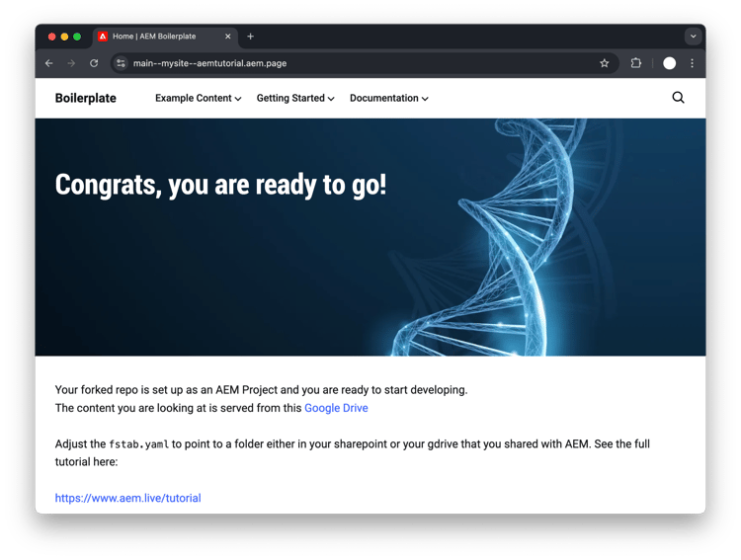Screen dimensions: 741x560
Task: Click the Boilerplate site logo text
Action: (86, 98)
